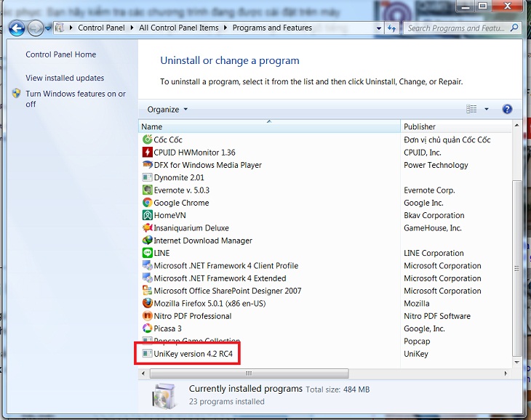Click the Internet Download Manager icon
The image size is (531, 420).
coord(147,240)
